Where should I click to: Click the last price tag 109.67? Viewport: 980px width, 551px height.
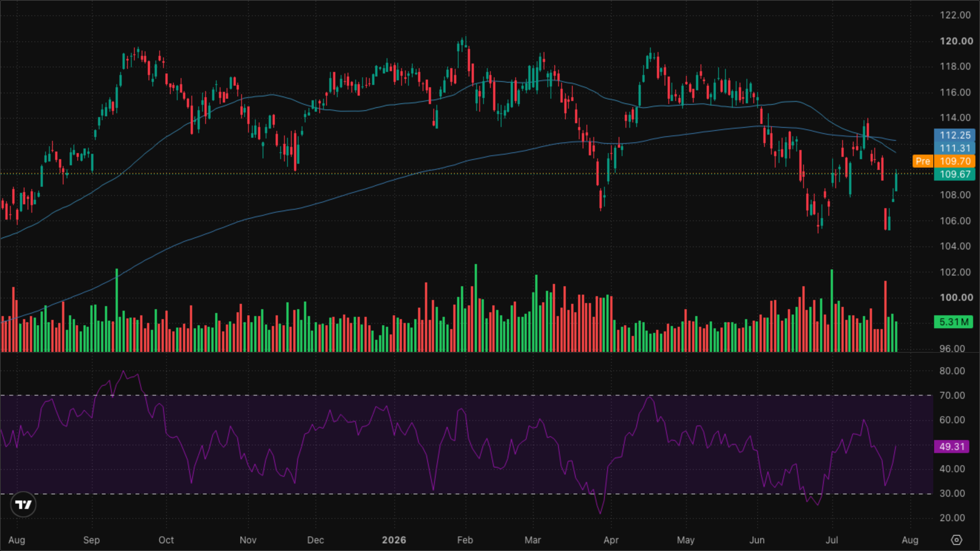(955, 174)
